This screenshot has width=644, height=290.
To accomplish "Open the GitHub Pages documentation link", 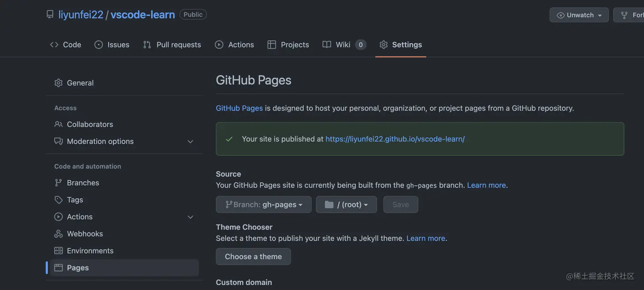I will click(x=239, y=108).
